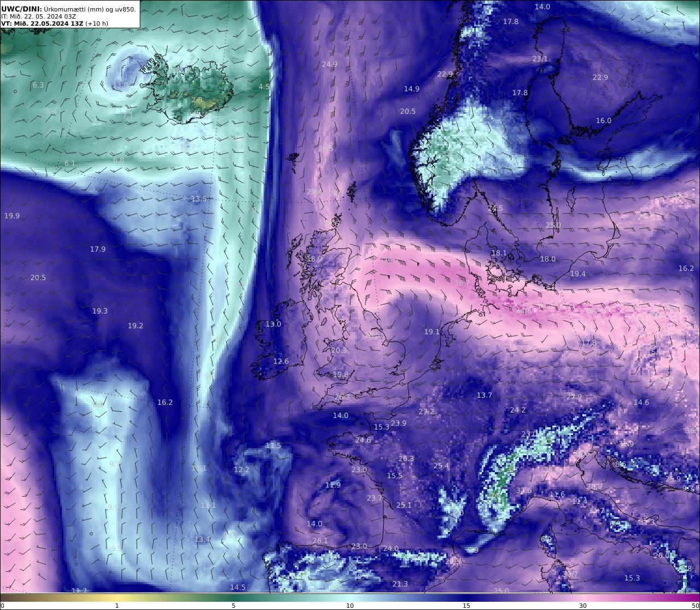Screen dimensions: 700x610
Task: Select the '24.2' value on the map
Action: [518, 410]
